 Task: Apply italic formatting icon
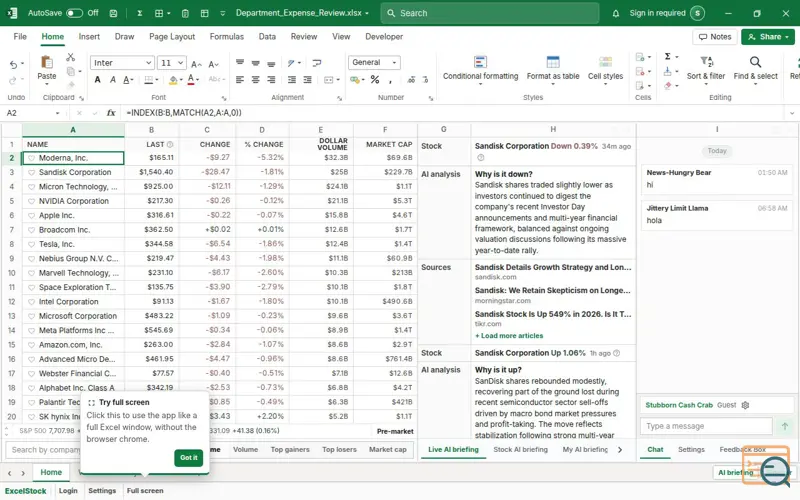tap(113, 80)
